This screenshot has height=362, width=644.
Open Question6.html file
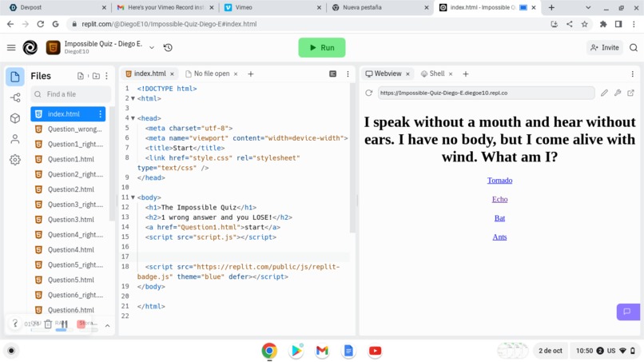[70, 310]
